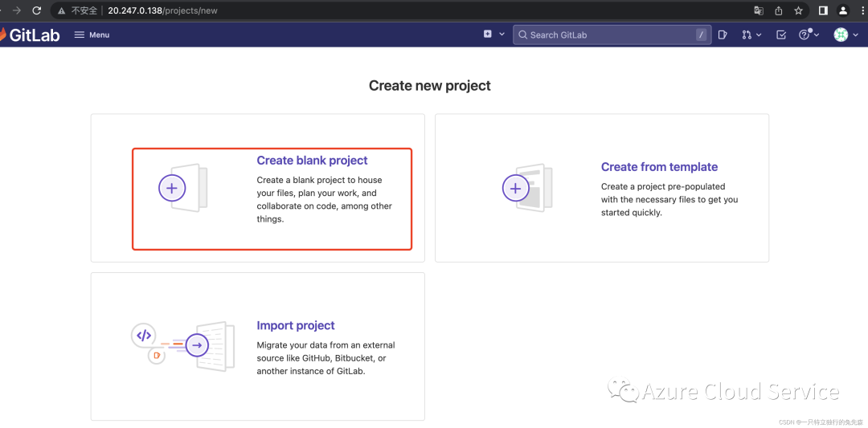868x428 pixels.
Task: Open the Help question mark icon
Action: (x=804, y=35)
